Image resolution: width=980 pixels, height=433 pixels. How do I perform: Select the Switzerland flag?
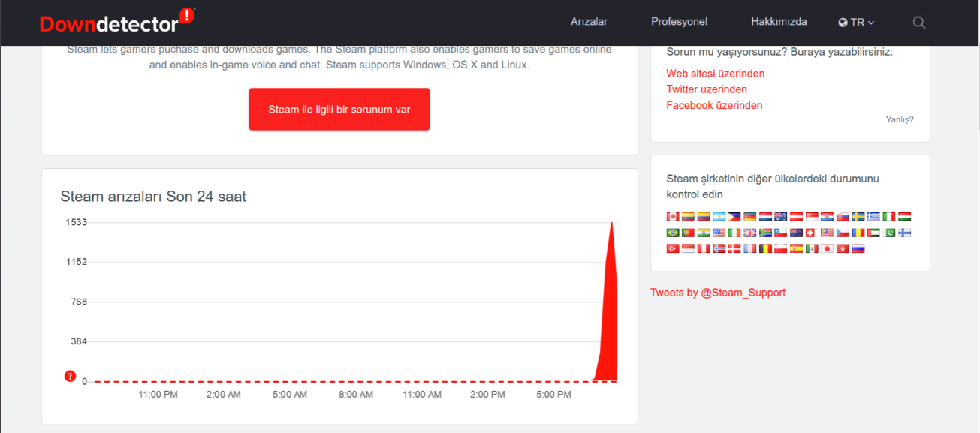pyautogui.click(x=812, y=233)
